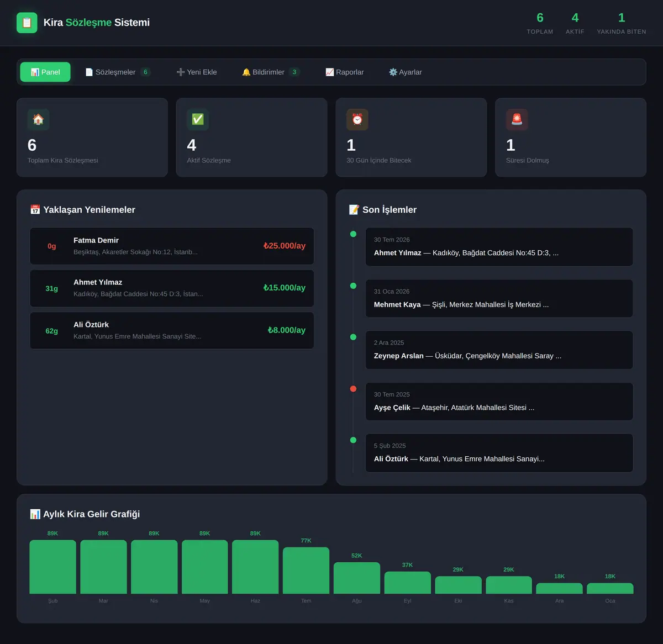The image size is (663, 644).
Task: Click the Tem bar showing 77K
Action: [x=306, y=571]
